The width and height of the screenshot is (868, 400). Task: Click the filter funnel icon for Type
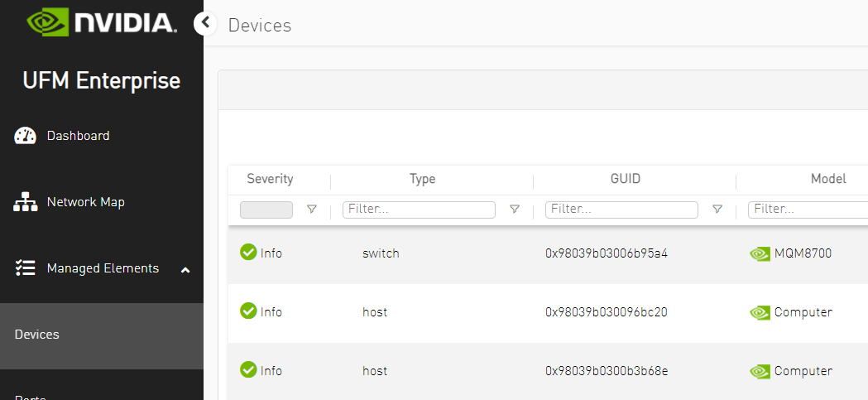[515, 210]
